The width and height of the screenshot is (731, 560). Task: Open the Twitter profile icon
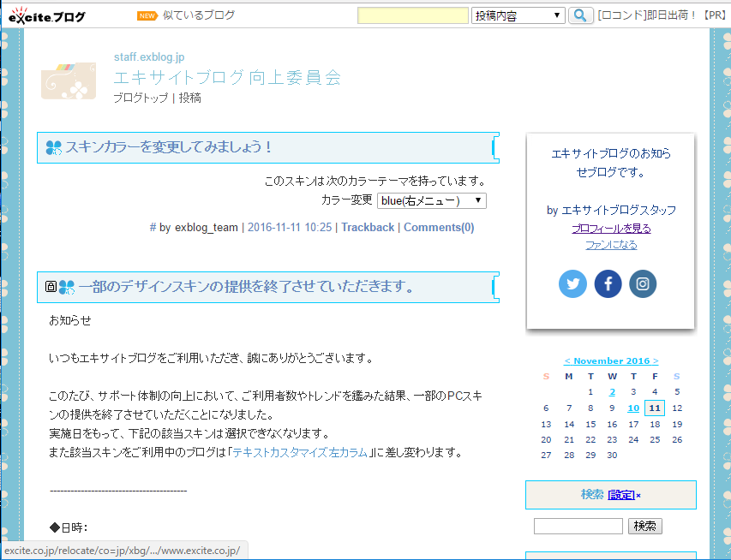[572, 283]
